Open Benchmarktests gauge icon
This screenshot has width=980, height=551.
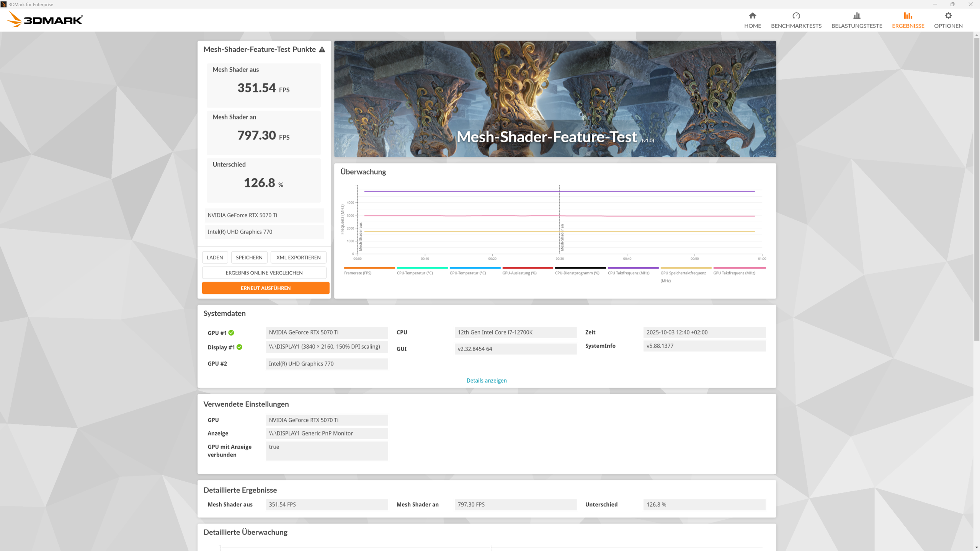(796, 16)
